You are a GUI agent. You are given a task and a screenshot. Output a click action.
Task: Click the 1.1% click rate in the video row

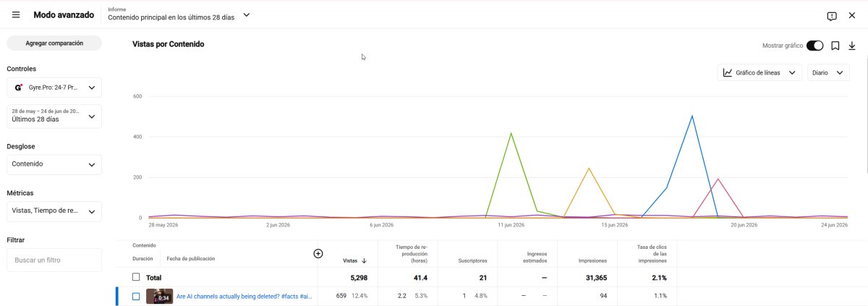[660, 296]
